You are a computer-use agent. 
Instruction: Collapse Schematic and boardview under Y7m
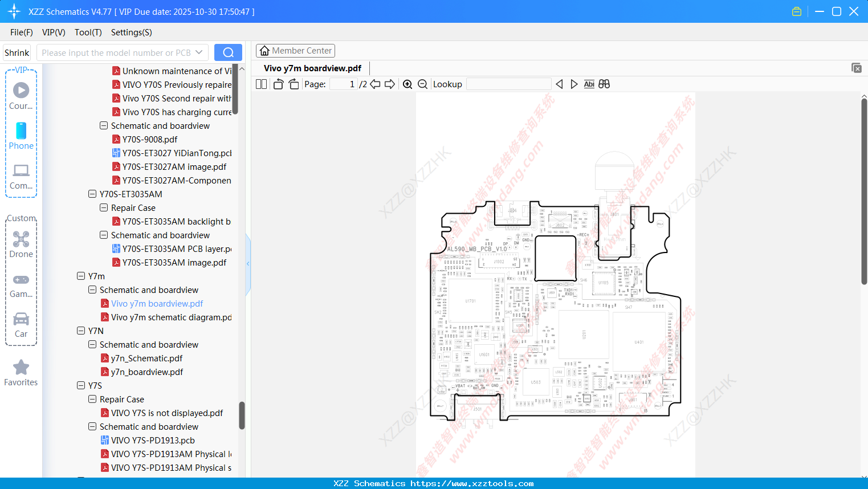92,290
